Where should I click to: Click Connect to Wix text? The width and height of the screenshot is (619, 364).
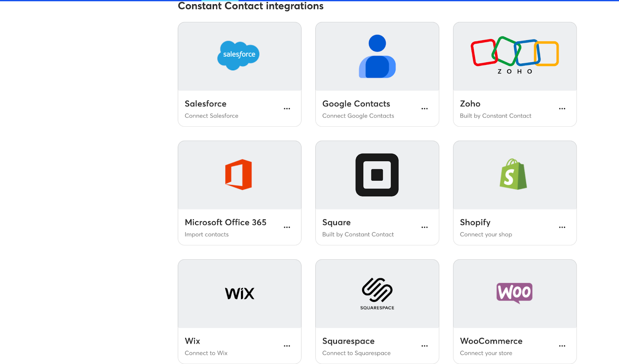(x=206, y=353)
